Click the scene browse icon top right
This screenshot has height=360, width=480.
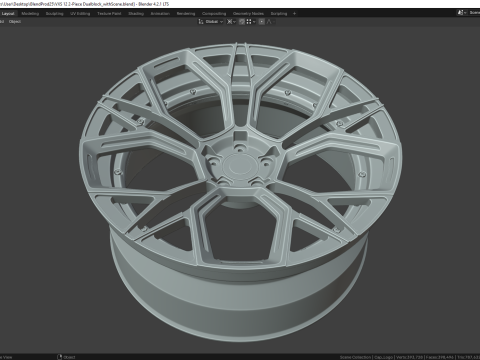[x=462, y=13]
